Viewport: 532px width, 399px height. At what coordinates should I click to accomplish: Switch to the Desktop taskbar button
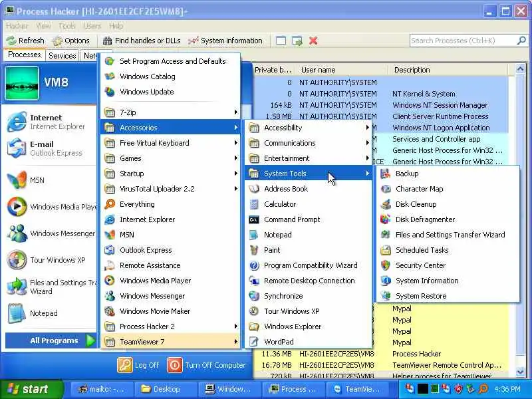pos(164,389)
